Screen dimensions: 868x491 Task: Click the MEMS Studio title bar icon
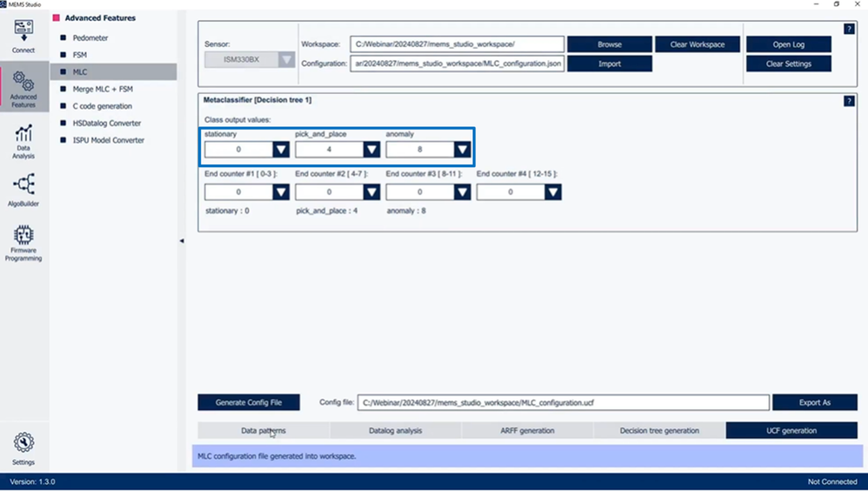pos(3,3)
